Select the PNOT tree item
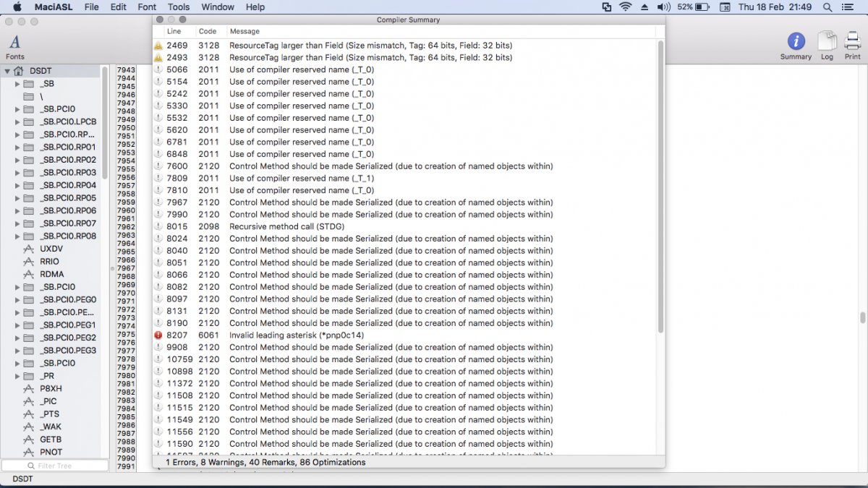The image size is (868, 488). pyautogui.click(x=51, y=452)
